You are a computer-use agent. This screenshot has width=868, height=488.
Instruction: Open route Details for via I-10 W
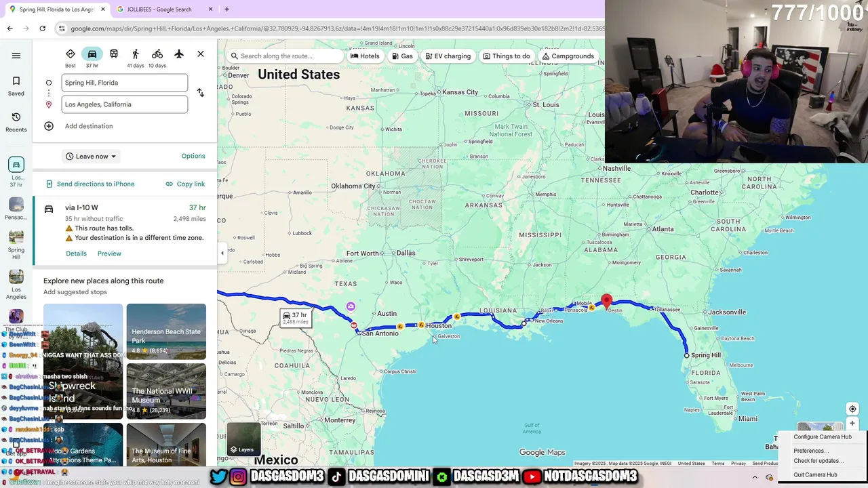tap(76, 253)
